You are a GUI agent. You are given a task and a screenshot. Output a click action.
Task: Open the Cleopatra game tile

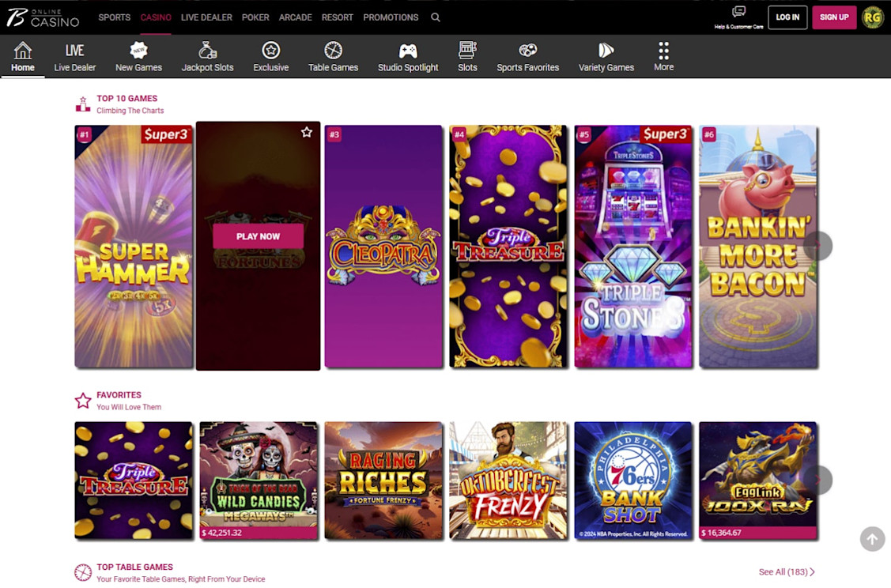pos(383,247)
